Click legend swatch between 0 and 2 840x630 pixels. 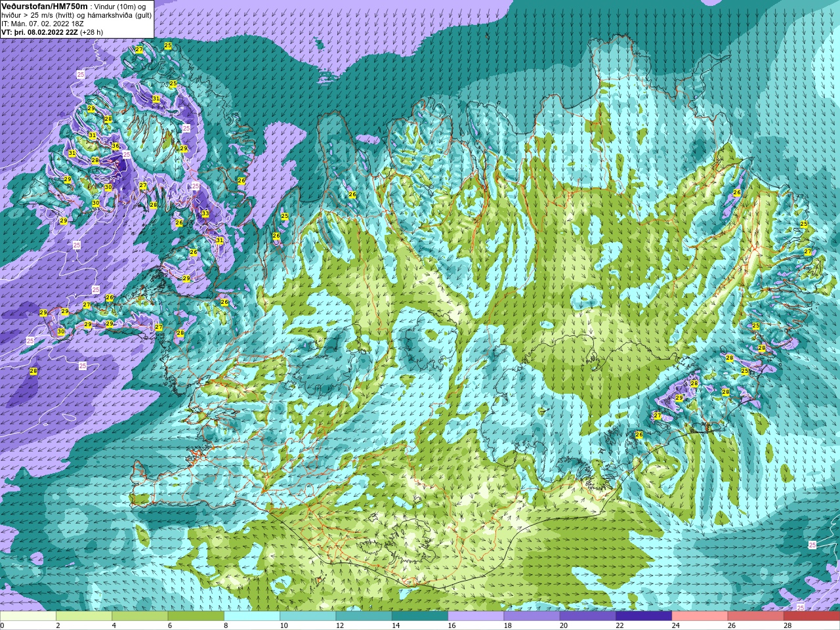coord(28,616)
